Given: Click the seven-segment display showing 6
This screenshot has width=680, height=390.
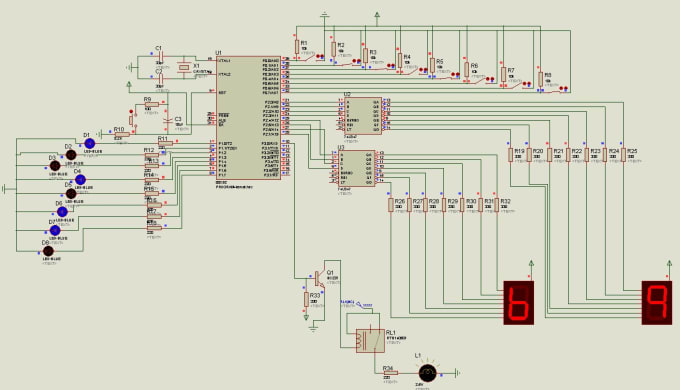Looking at the screenshot, I should point(519,302).
